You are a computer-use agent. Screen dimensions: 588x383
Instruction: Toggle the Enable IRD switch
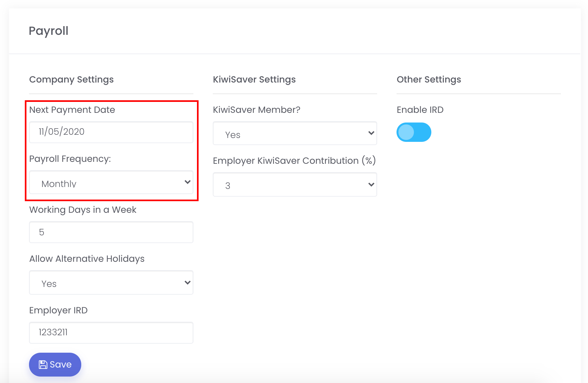coord(414,132)
